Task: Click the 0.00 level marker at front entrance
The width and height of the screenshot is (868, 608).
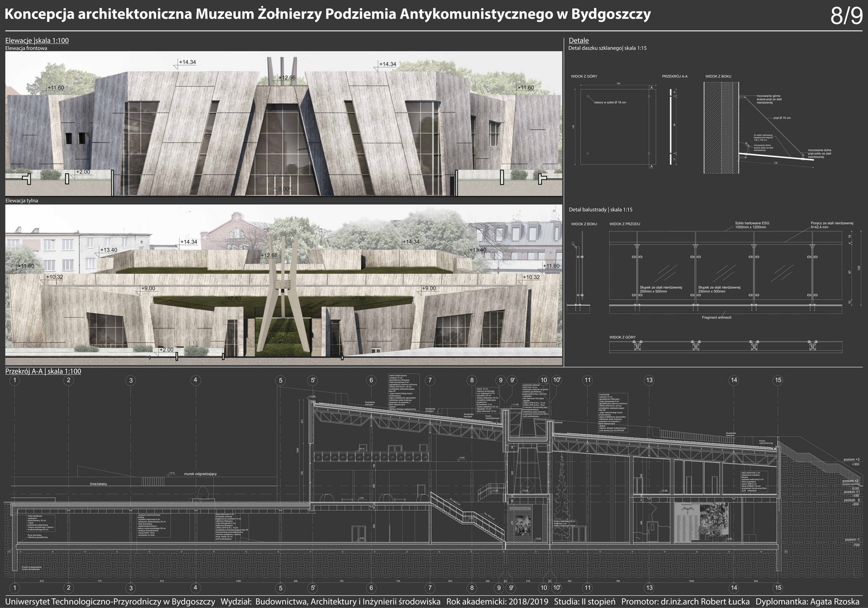Action: pos(283,189)
